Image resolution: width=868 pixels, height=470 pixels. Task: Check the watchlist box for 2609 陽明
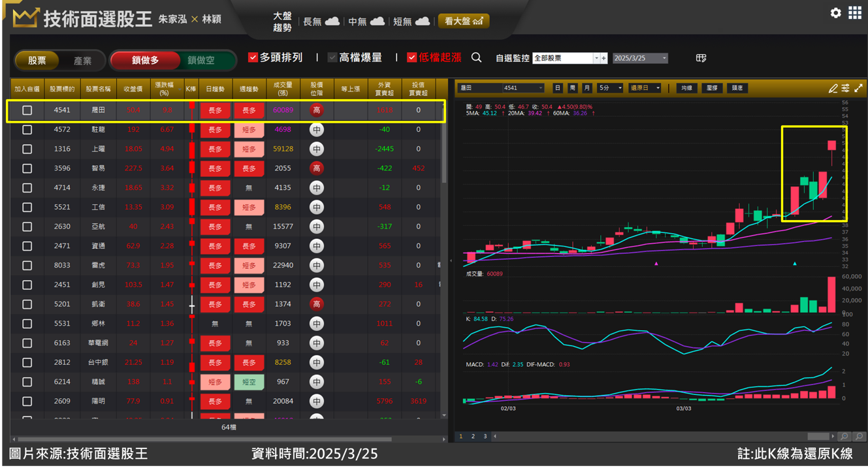pyautogui.click(x=27, y=401)
